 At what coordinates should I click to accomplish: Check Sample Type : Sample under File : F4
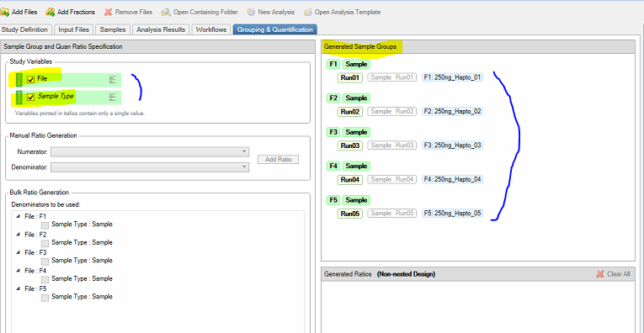(x=45, y=279)
